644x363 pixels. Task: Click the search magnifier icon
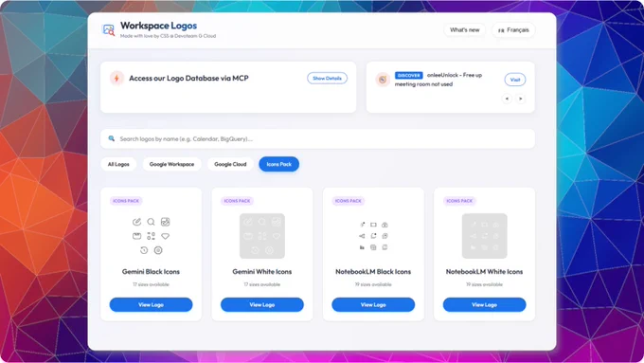click(x=112, y=138)
